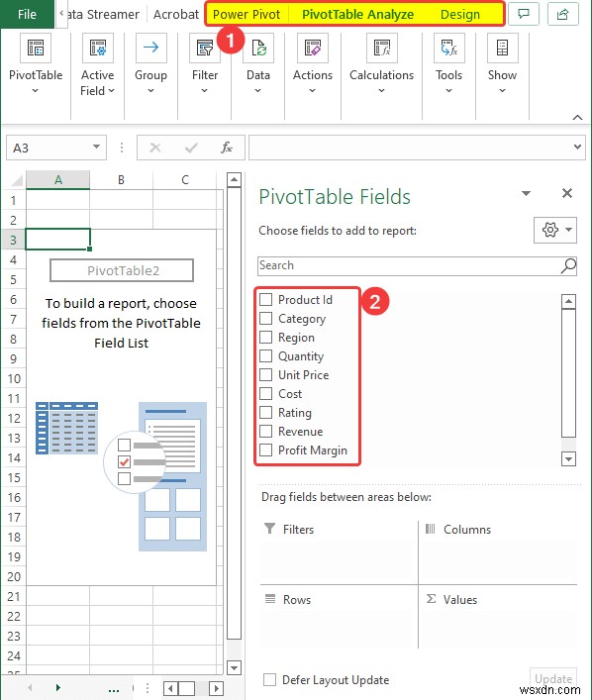Expand the Name Box dropdown
Image resolution: width=592 pixels, height=700 pixels.
click(x=96, y=147)
